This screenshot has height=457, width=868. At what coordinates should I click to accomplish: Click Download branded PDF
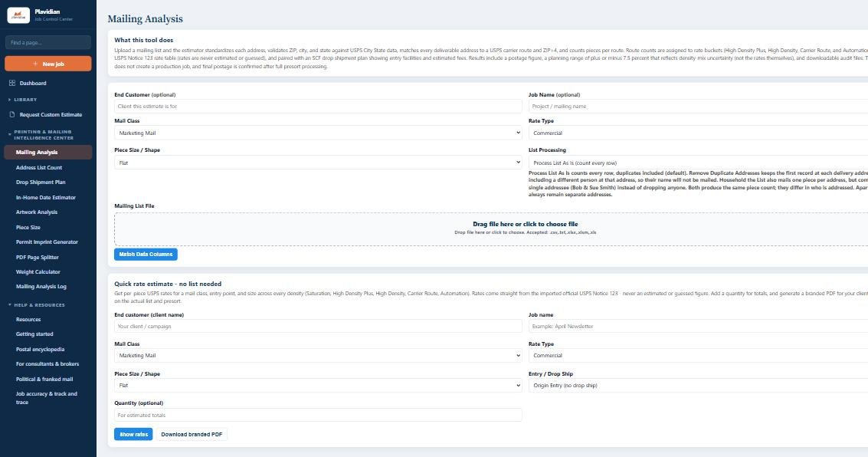coord(192,434)
